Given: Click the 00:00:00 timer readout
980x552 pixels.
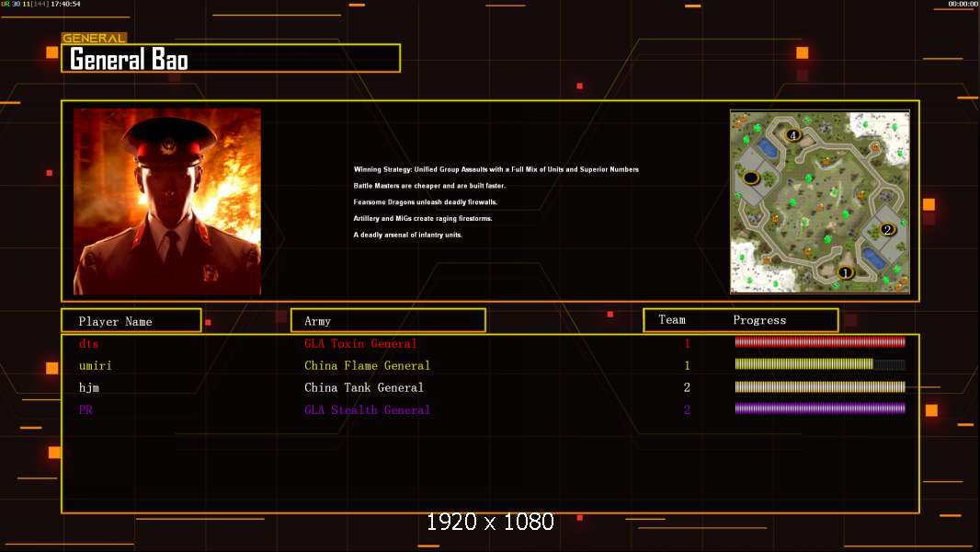Looking at the screenshot, I should (963, 4).
